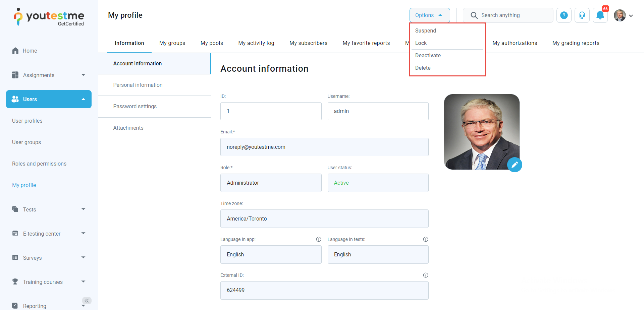644x310 pixels.
Task: Open the Password settings section
Action: pos(135,106)
